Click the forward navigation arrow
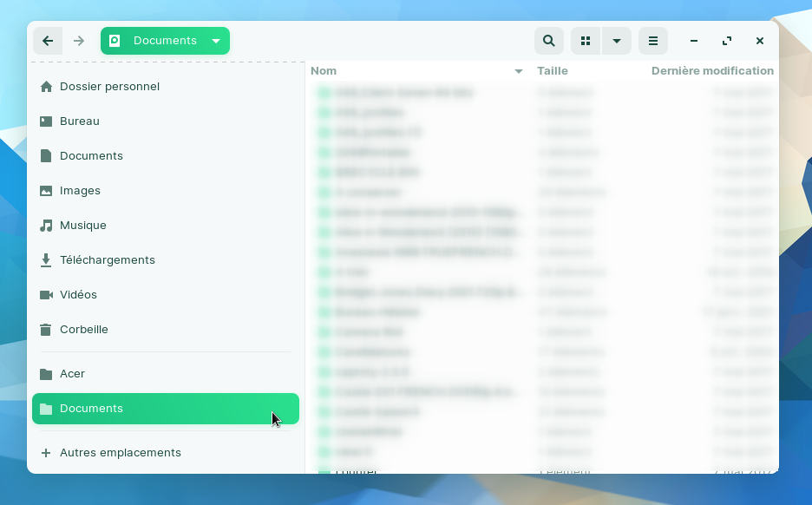 point(79,41)
